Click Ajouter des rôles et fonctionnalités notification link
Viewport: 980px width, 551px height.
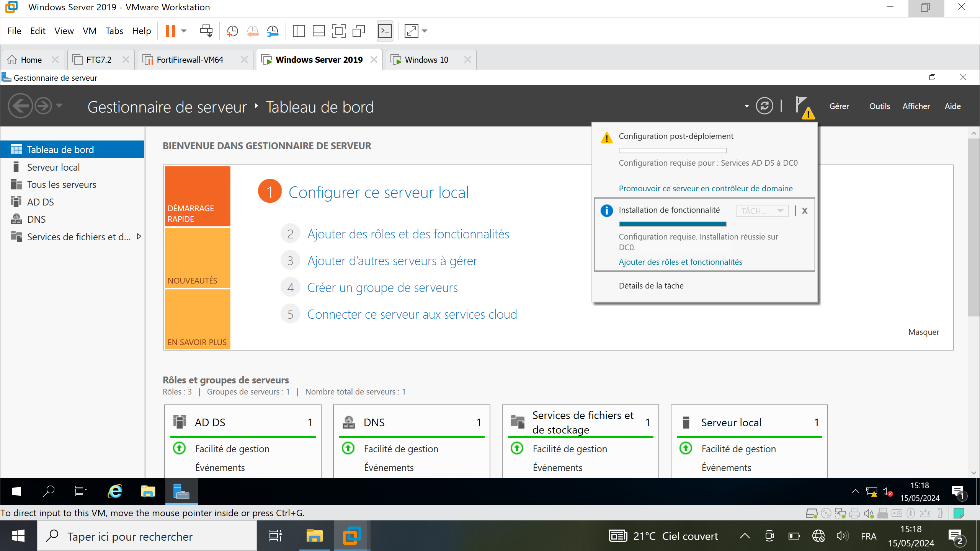pos(680,262)
